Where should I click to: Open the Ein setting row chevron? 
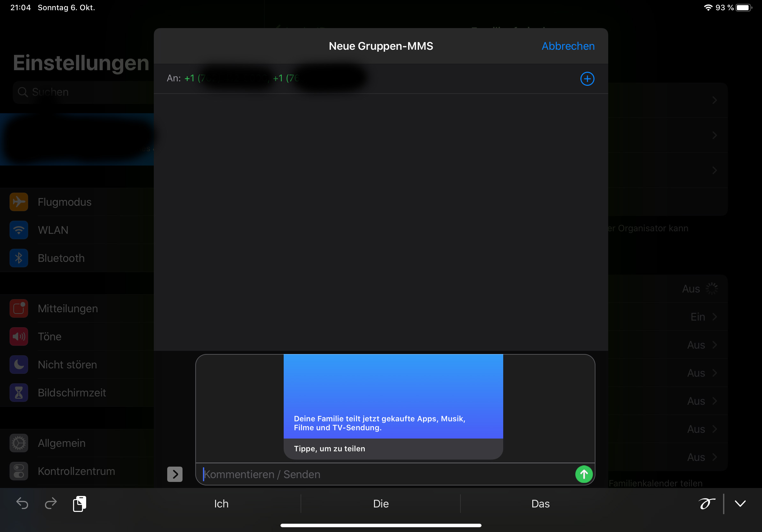714,317
